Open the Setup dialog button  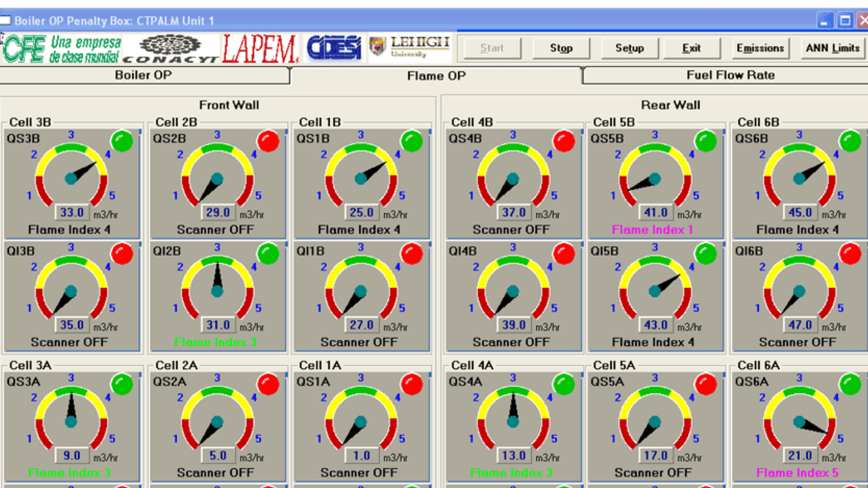pos(629,48)
